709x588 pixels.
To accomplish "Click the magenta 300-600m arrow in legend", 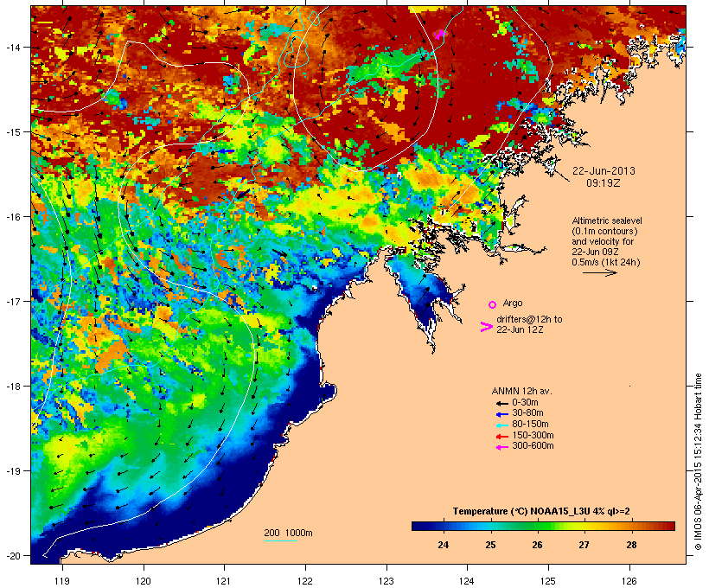I will (x=501, y=447).
